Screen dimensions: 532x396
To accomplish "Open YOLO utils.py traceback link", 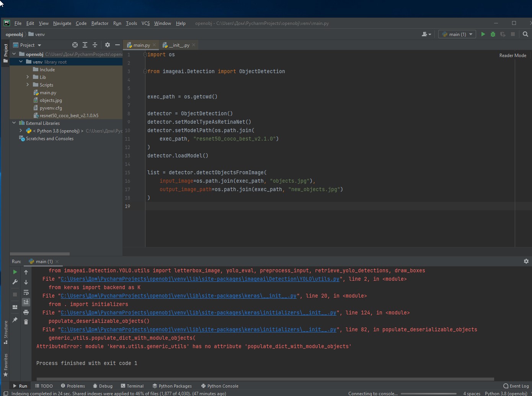I will [200, 279].
